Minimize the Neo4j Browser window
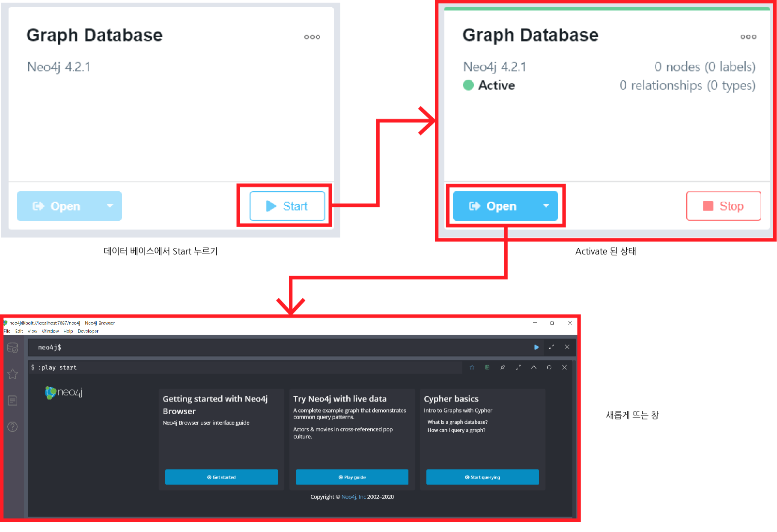This screenshot has width=777, height=532. [x=535, y=323]
